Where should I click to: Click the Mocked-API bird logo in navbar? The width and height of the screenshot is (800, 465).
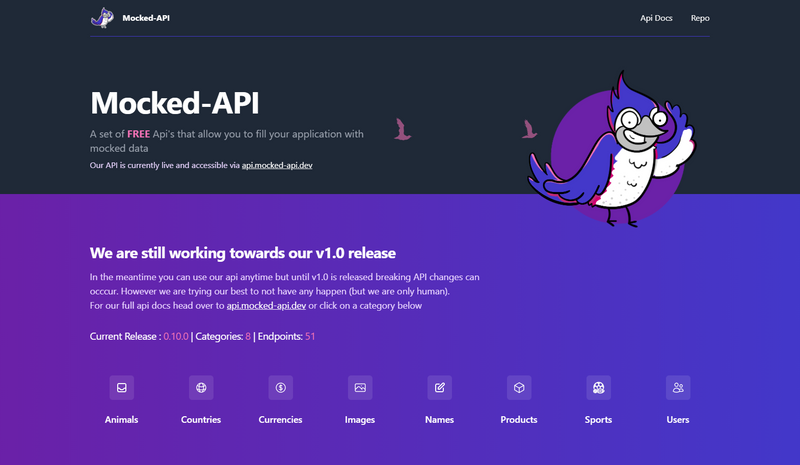tap(102, 17)
